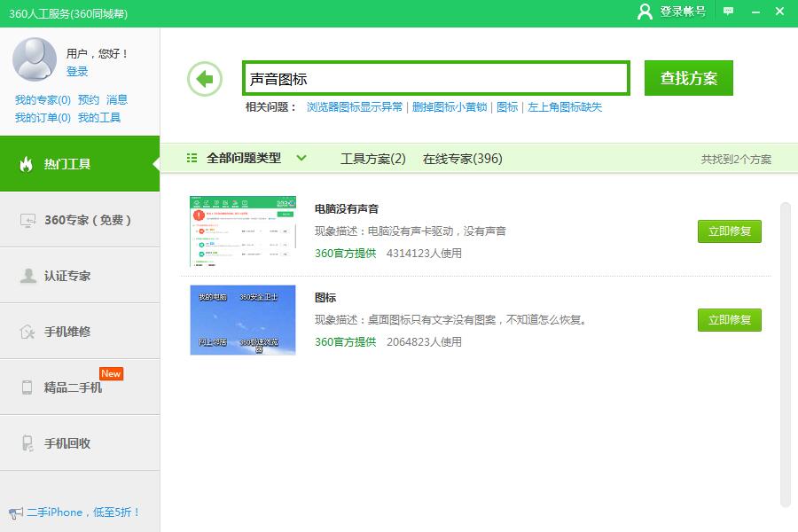798x532 pixels.
Task: Click the user account icon in title bar
Action: pyautogui.click(x=645, y=12)
